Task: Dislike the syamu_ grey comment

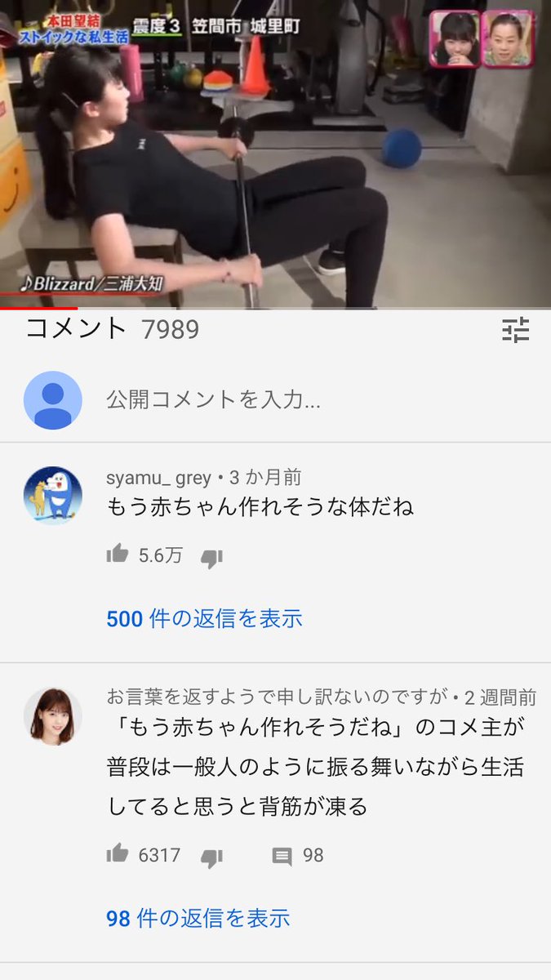Action: (x=212, y=558)
